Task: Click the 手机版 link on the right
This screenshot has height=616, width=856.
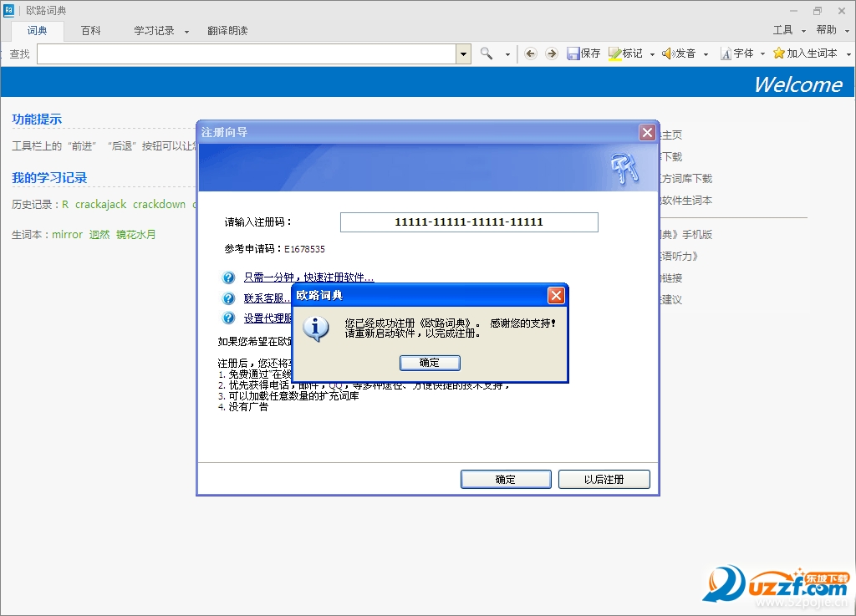Action: (x=687, y=235)
